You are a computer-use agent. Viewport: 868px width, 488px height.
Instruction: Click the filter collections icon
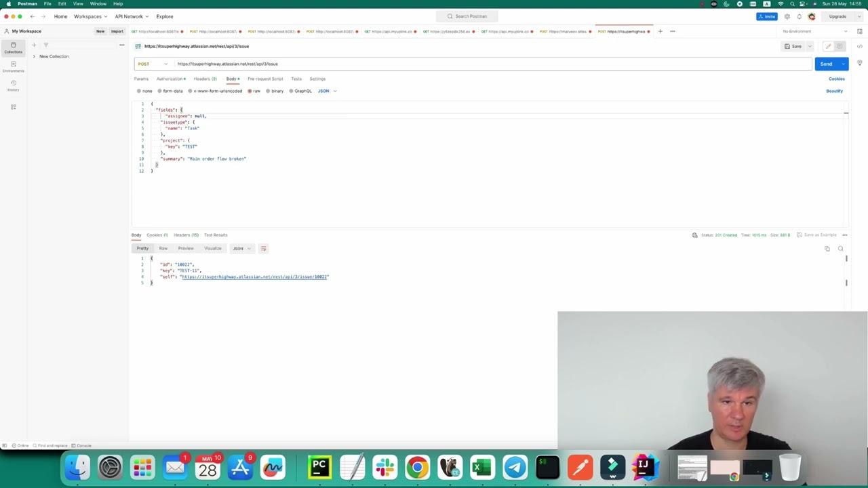[x=46, y=45]
